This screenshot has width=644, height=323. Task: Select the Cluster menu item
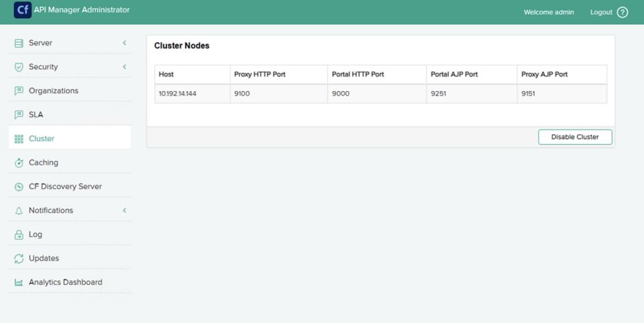click(42, 139)
